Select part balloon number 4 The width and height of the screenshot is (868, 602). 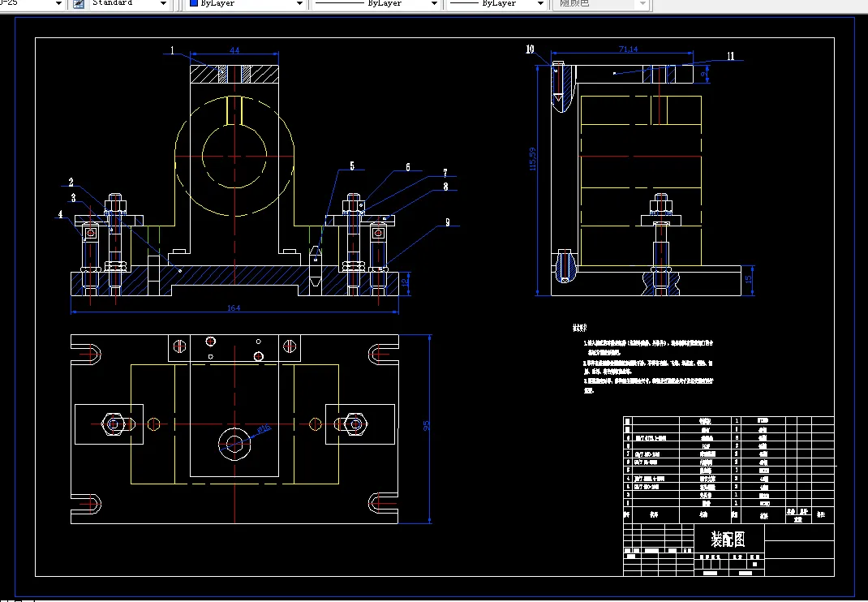pyautogui.click(x=60, y=214)
